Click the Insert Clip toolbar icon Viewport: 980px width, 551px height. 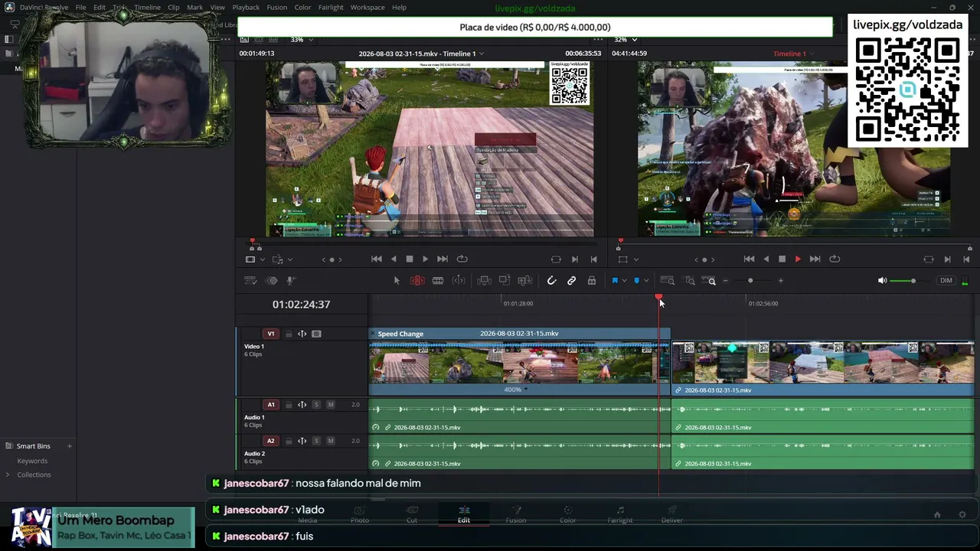click(484, 281)
